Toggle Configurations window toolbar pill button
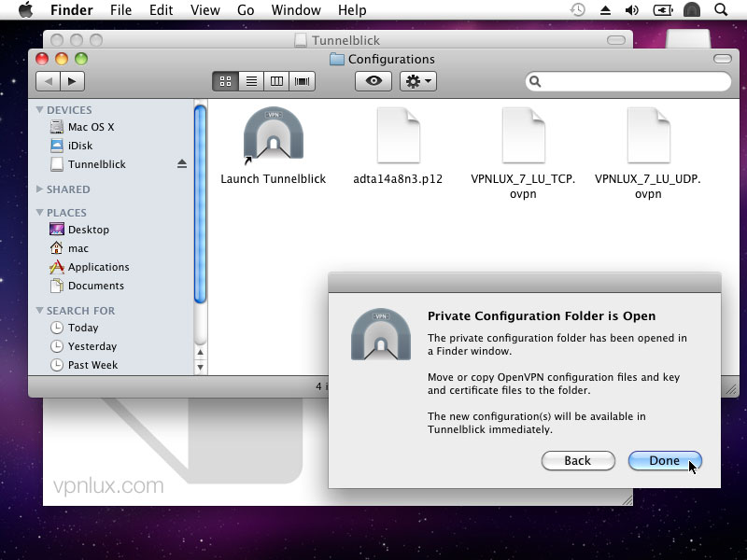Image resolution: width=747 pixels, height=560 pixels. point(723,59)
